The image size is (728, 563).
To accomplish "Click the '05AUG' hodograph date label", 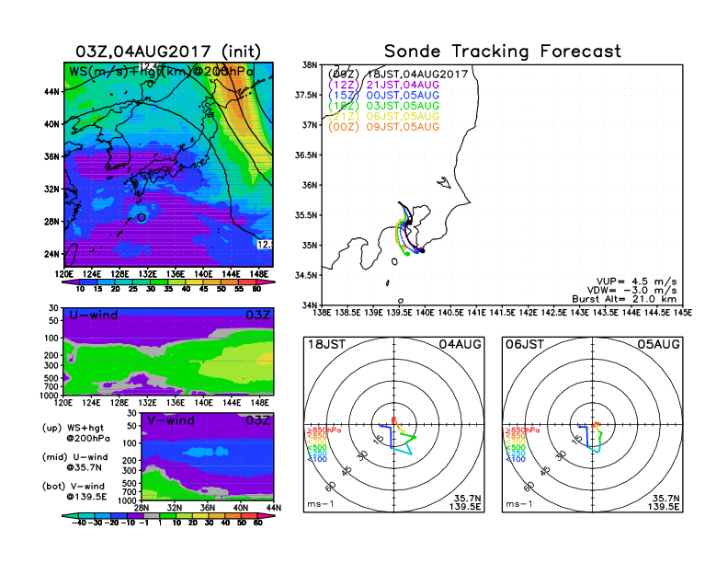I will click(x=658, y=344).
